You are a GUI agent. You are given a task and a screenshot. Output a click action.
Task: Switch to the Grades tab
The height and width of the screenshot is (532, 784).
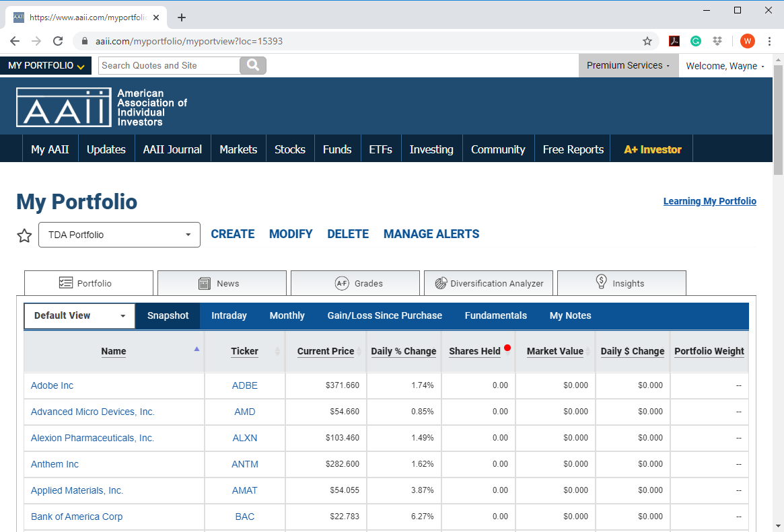tap(355, 283)
